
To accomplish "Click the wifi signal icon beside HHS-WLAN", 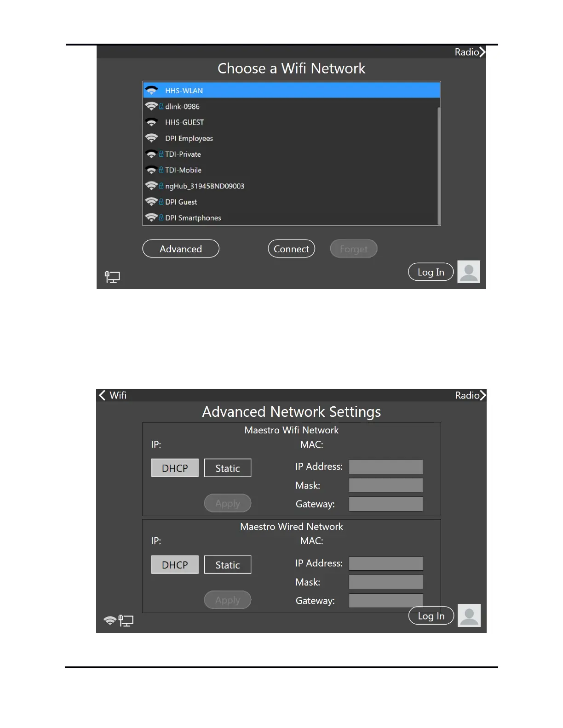I will (x=151, y=90).
